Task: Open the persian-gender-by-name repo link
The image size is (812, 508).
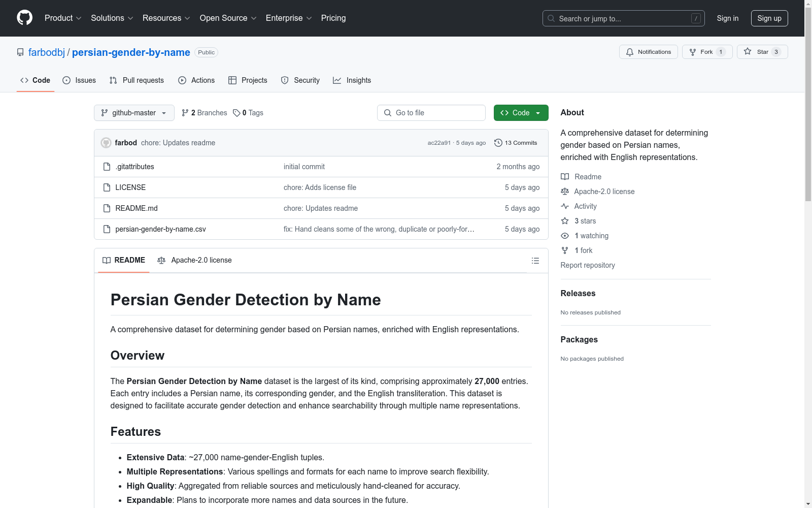Action: 131,52
